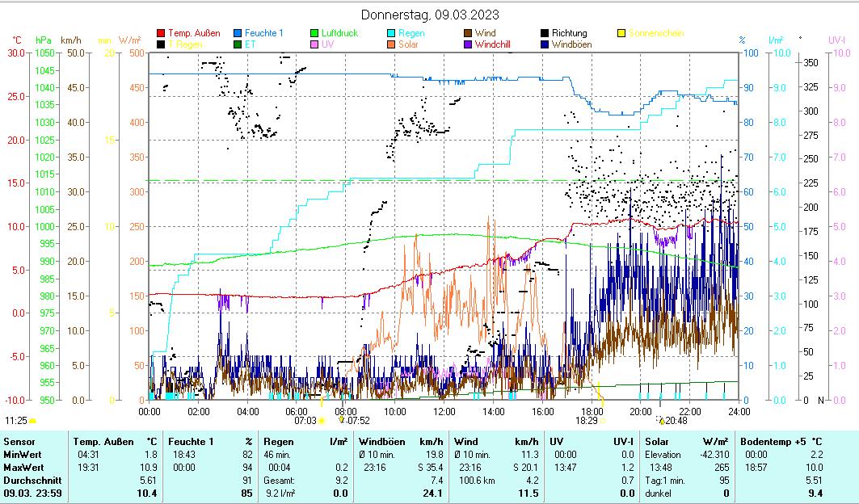
Task: Click the black Richtung legend square
Action: click(545, 33)
